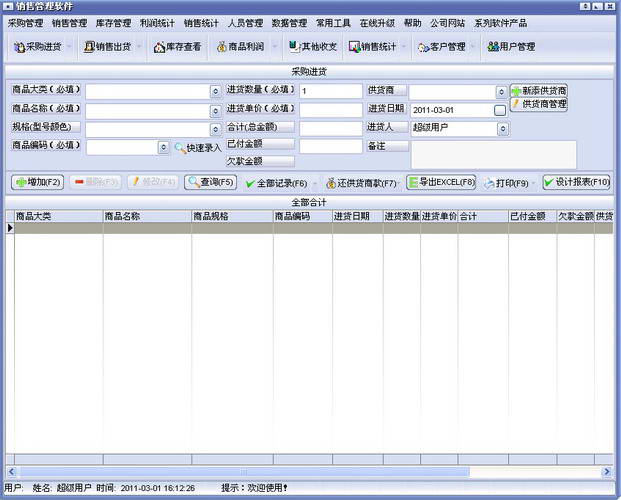Expand the 规格(型号颜色) dropdown
Viewport: 621px width, 500px height.
(215, 129)
